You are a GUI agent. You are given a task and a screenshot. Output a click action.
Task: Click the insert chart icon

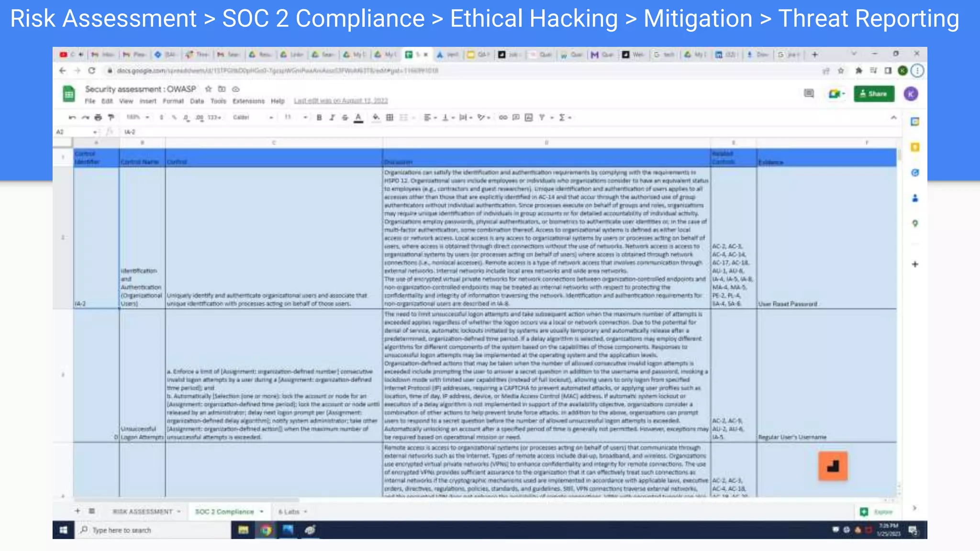pos(529,118)
